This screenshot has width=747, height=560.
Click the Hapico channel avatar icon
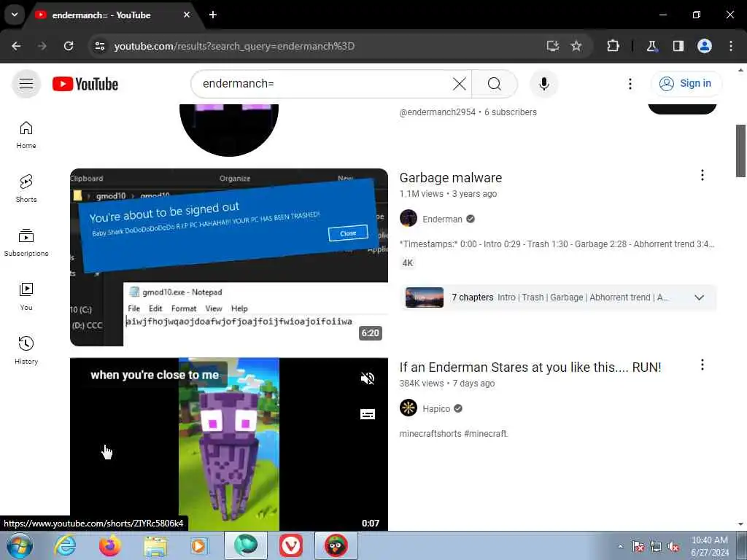click(409, 408)
